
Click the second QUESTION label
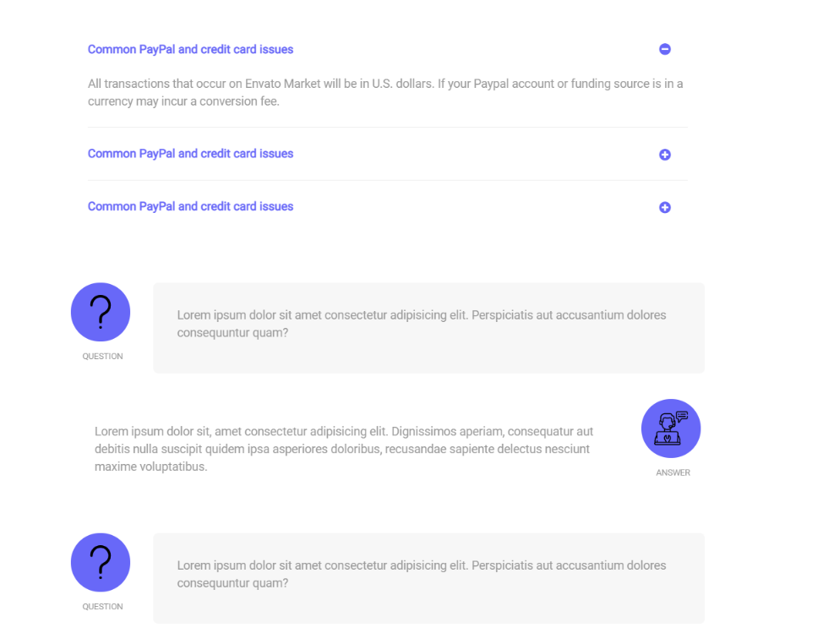102,607
